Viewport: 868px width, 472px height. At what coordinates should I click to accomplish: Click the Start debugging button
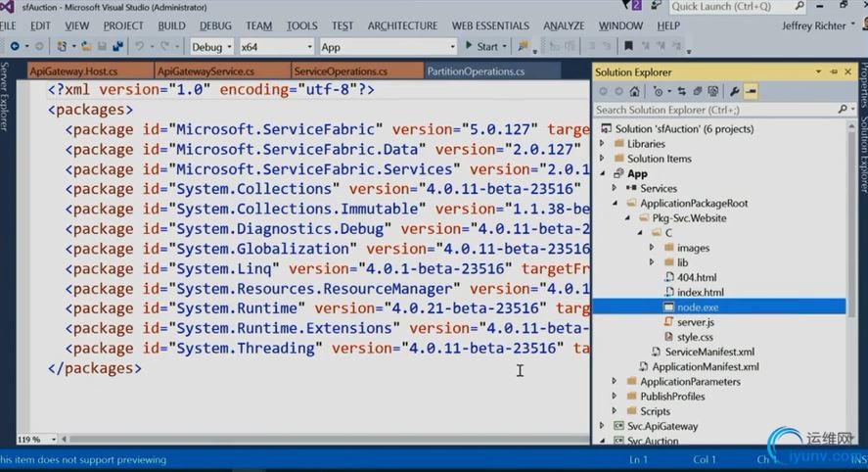point(481,47)
